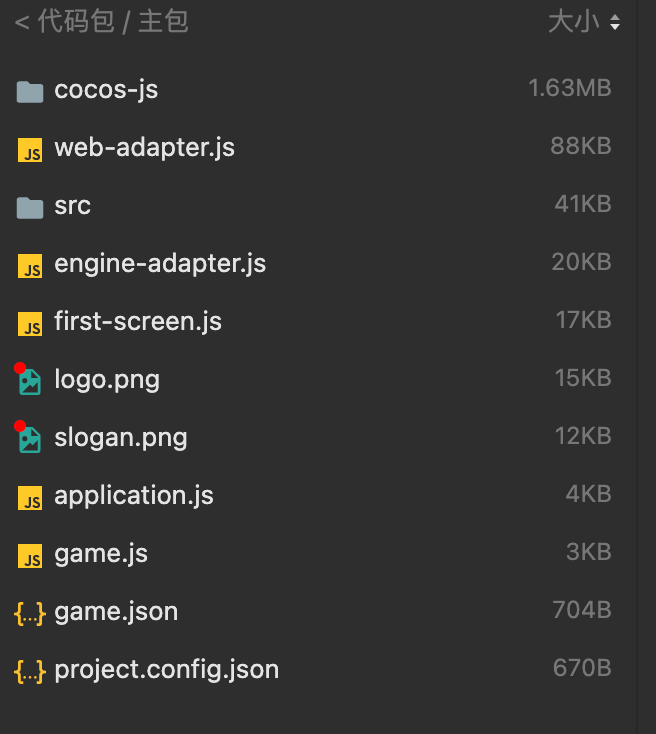
Task: Sort by the 大小 column header
Action: [574, 21]
